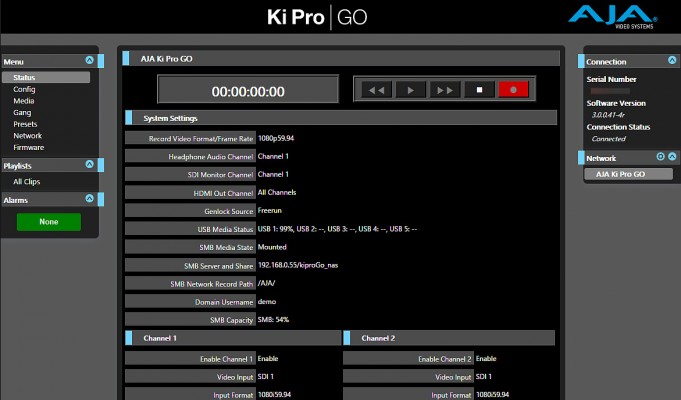
Task: Click the USB Media Status label
Action: coord(191,229)
